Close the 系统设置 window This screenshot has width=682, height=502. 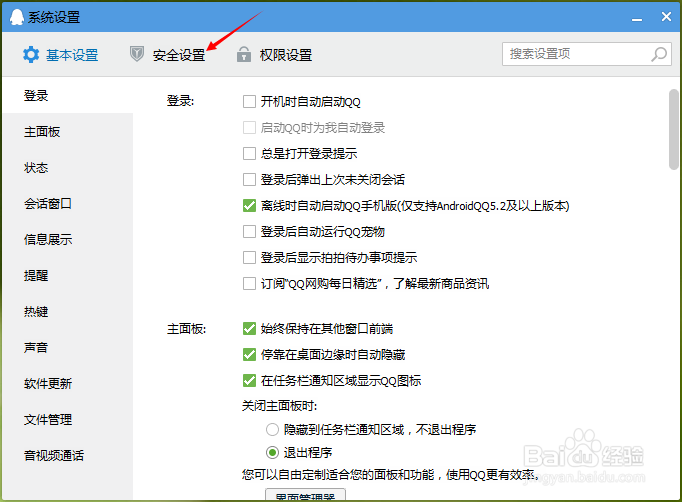[x=666, y=17]
